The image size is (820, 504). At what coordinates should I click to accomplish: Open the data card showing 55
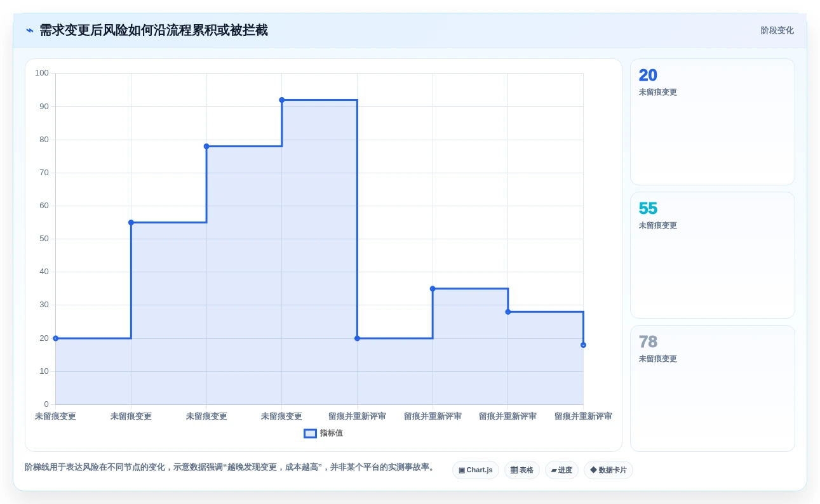(712, 255)
